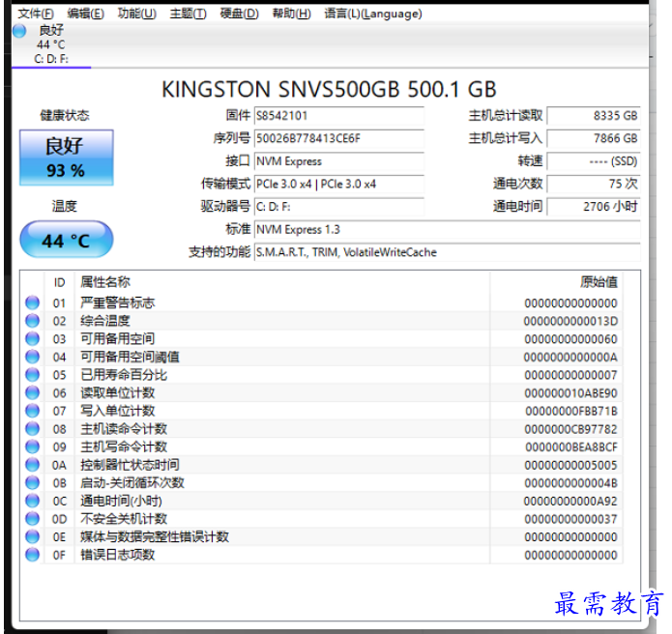This screenshot has height=634, width=672.
Task: Click status orb for 04 可用备用空间阈值
Action: [32, 357]
